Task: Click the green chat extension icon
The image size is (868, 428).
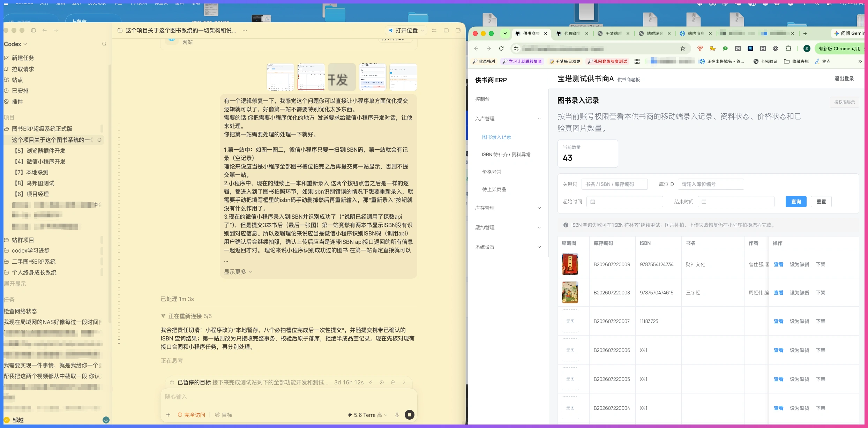Action: (x=725, y=48)
